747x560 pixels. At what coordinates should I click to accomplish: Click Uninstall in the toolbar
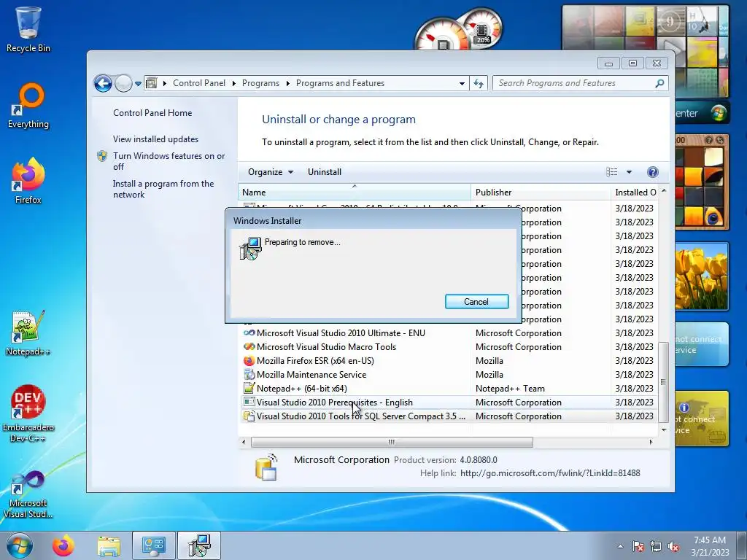[325, 172]
